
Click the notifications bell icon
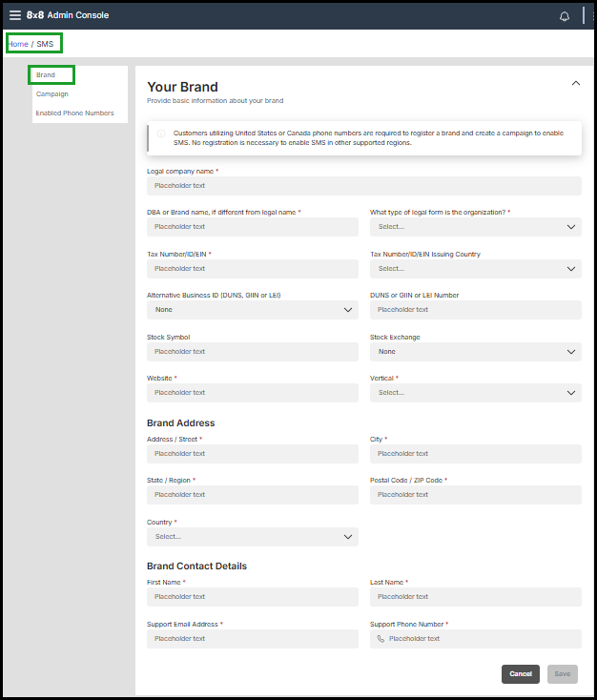(564, 16)
